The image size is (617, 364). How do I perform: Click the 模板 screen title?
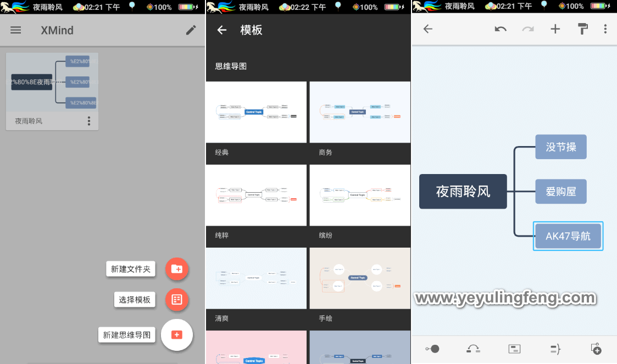pyautogui.click(x=251, y=30)
